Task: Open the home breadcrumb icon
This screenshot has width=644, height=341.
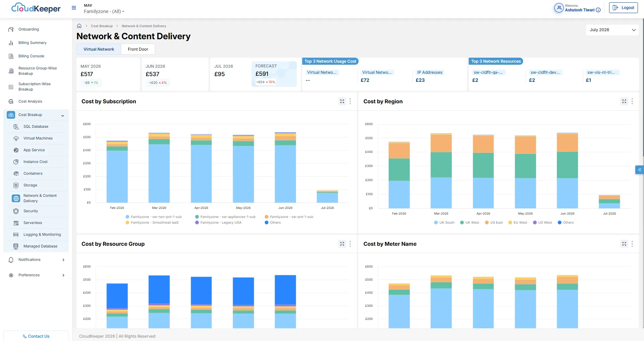Action: 79,26
